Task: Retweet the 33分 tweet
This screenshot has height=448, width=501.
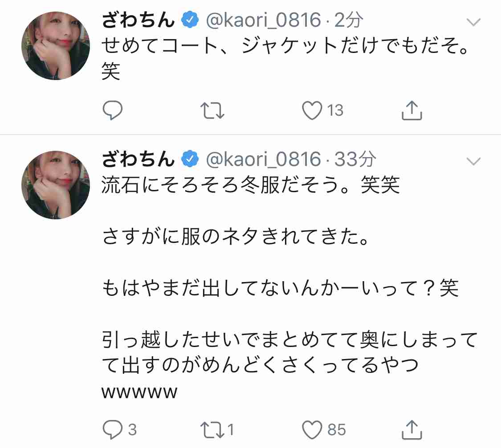Action: tap(216, 429)
